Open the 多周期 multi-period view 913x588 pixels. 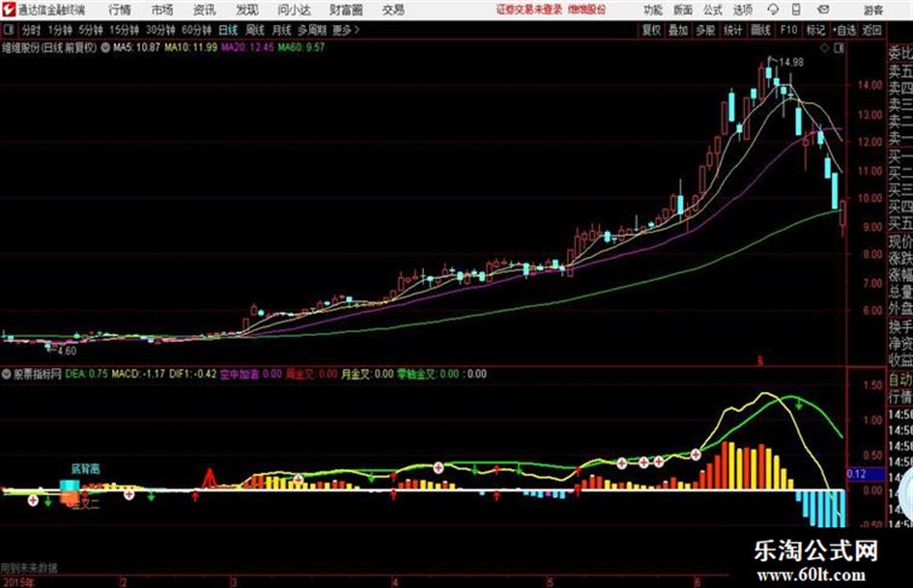pos(312,30)
